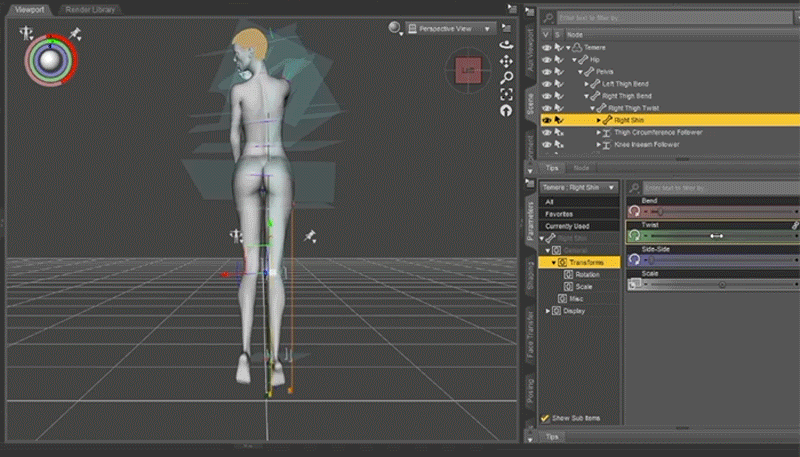Click the Scene filter magnifier icon
800x457 pixels.
(548, 18)
